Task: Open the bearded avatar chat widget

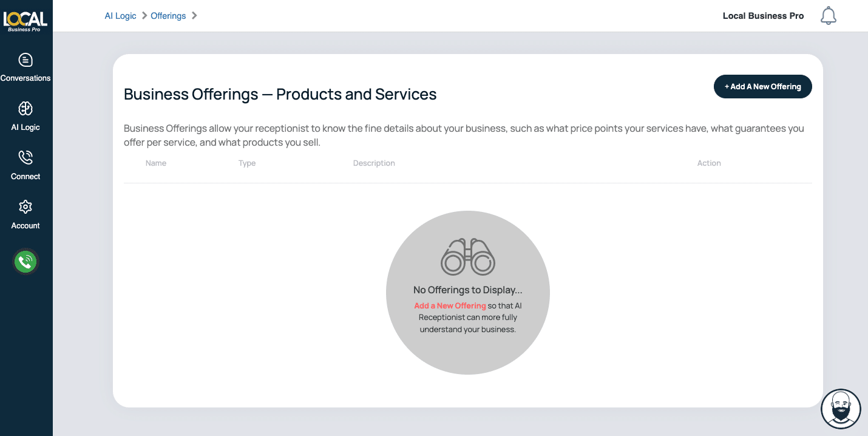Action: tap(841, 409)
